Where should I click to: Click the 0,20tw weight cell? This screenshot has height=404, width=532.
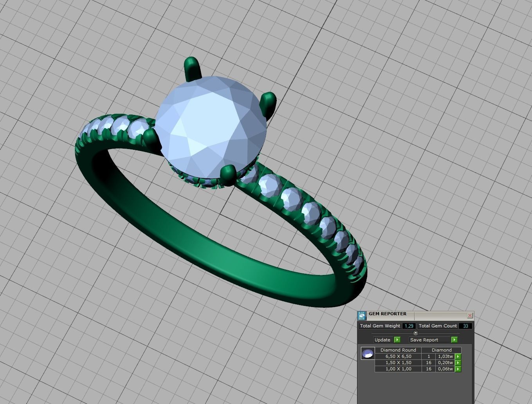pyautogui.click(x=445, y=363)
